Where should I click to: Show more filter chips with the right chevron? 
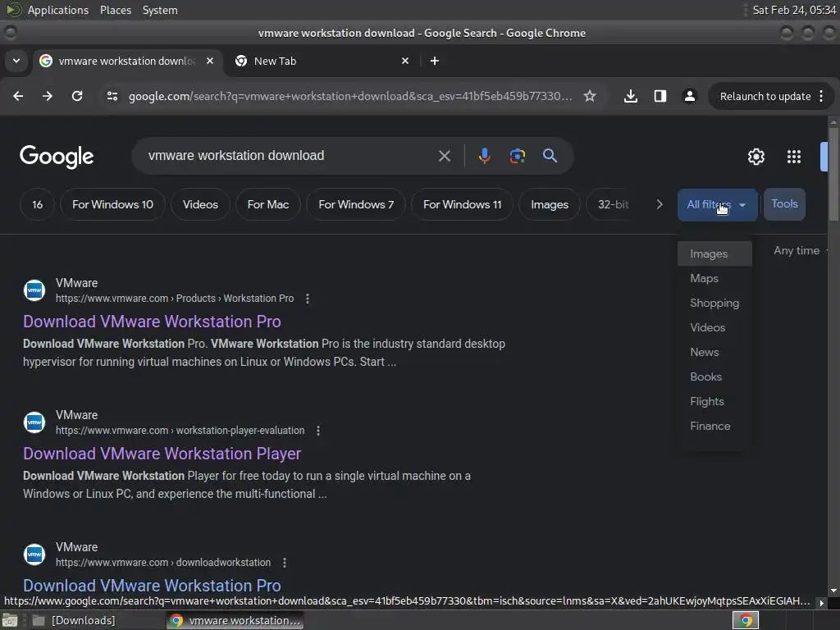660,204
